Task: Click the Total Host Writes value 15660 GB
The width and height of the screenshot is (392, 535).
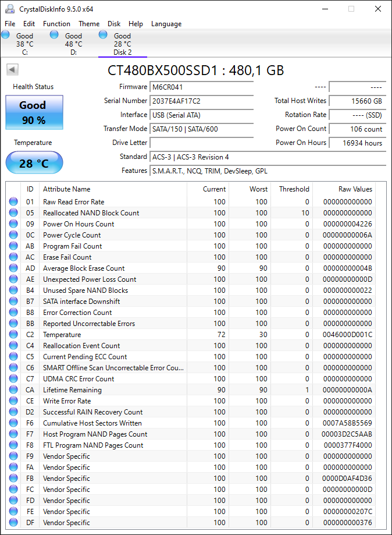Action: (x=358, y=101)
